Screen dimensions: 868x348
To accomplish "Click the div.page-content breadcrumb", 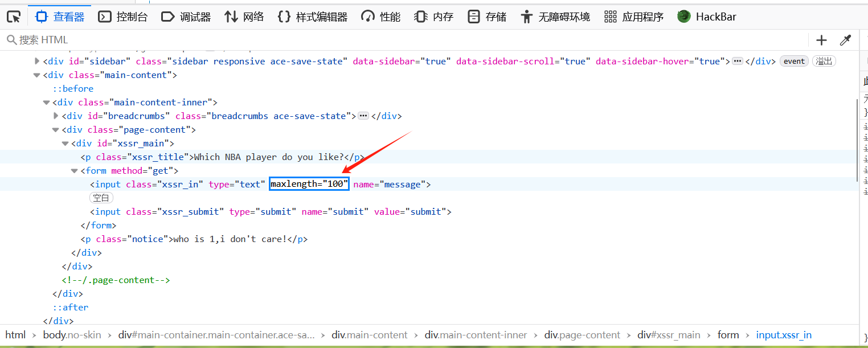I will point(582,335).
